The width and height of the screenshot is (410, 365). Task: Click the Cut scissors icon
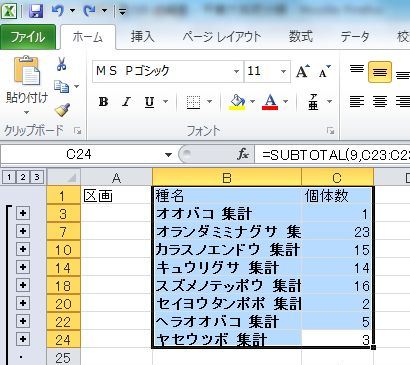click(61, 64)
